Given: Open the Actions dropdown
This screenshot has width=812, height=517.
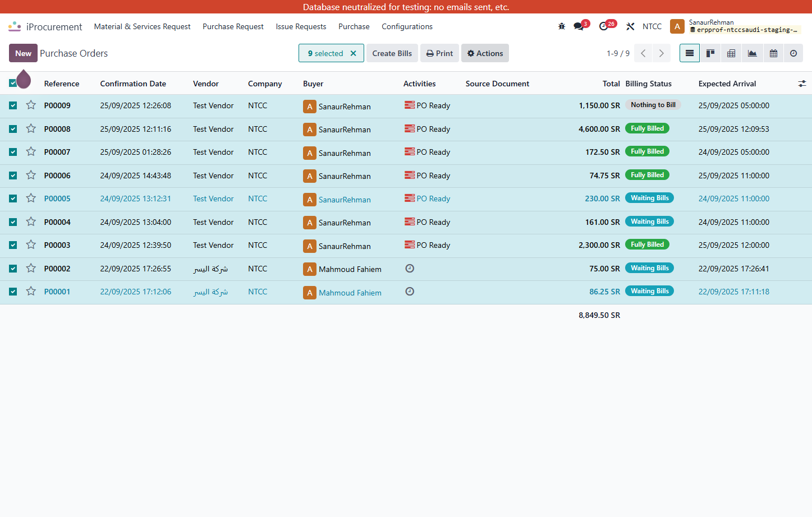Looking at the screenshot, I should [x=485, y=53].
